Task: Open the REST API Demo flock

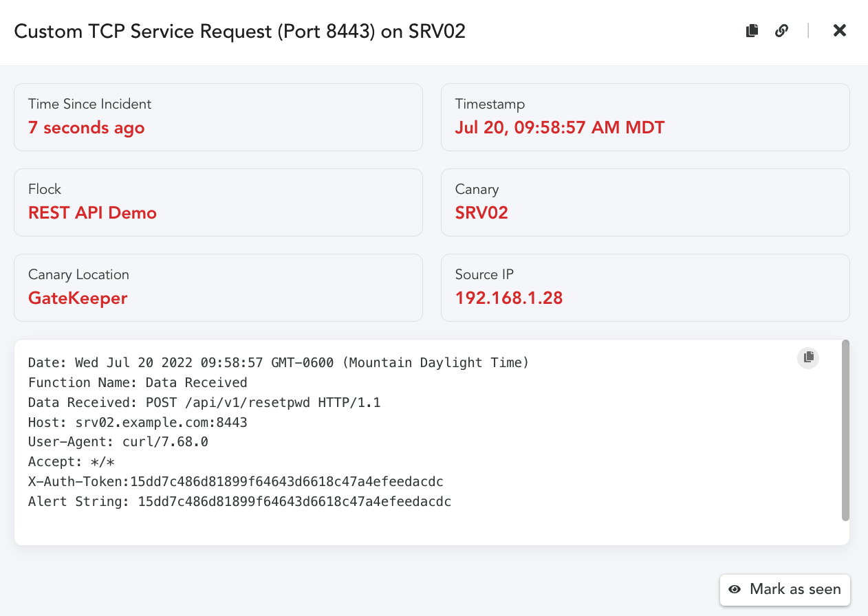Action: pyautogui.click(x=92, y=213)
